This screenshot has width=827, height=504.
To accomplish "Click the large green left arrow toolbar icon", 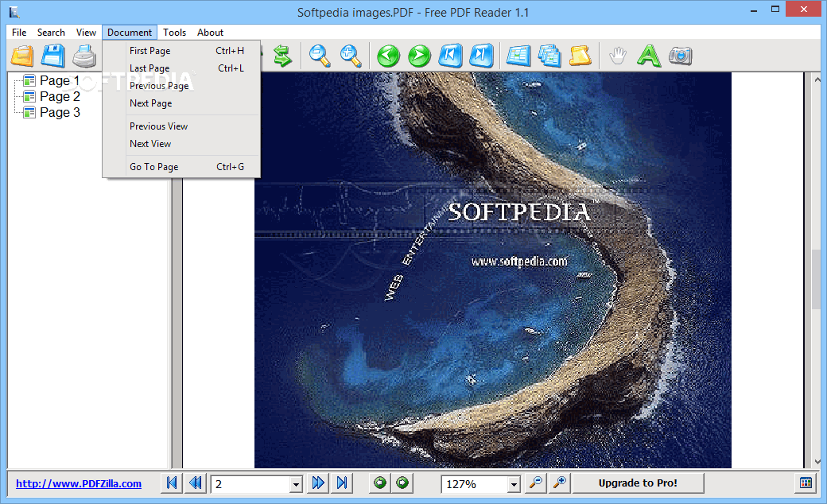I will 388,56.
